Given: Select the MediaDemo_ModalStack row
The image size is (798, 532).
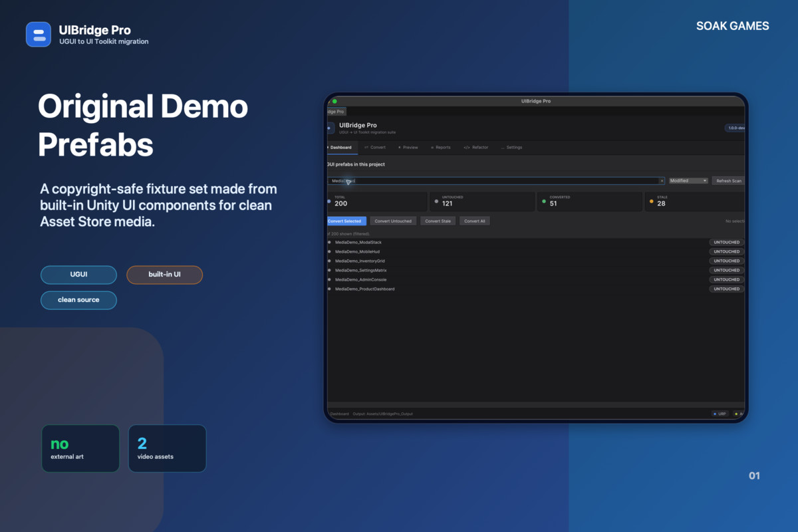Looking at the screenshot, I should pyautogui.click(x=536, y=242).
